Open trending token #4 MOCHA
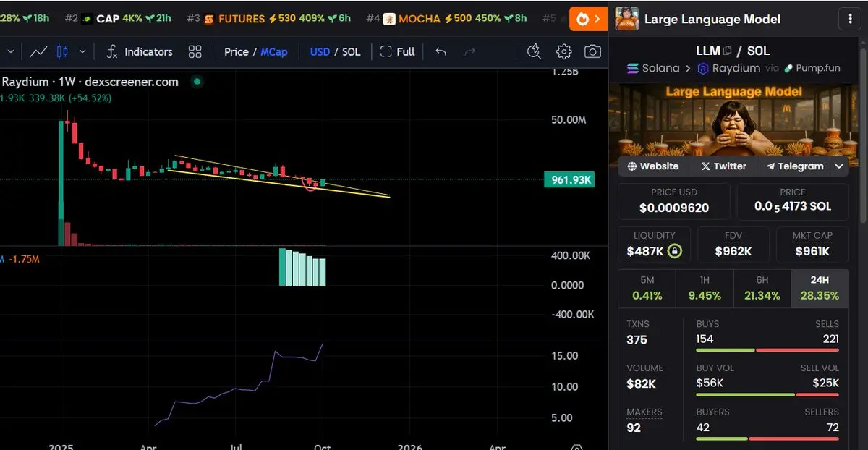Screen dimensions: 868x450 (x=446, y=19)
